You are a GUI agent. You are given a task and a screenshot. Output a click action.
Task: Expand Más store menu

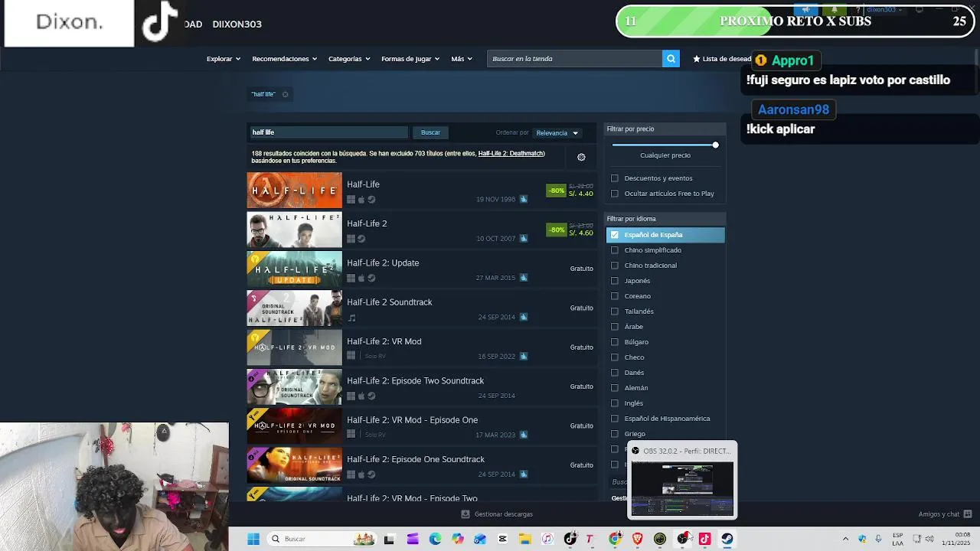[462, 59]
